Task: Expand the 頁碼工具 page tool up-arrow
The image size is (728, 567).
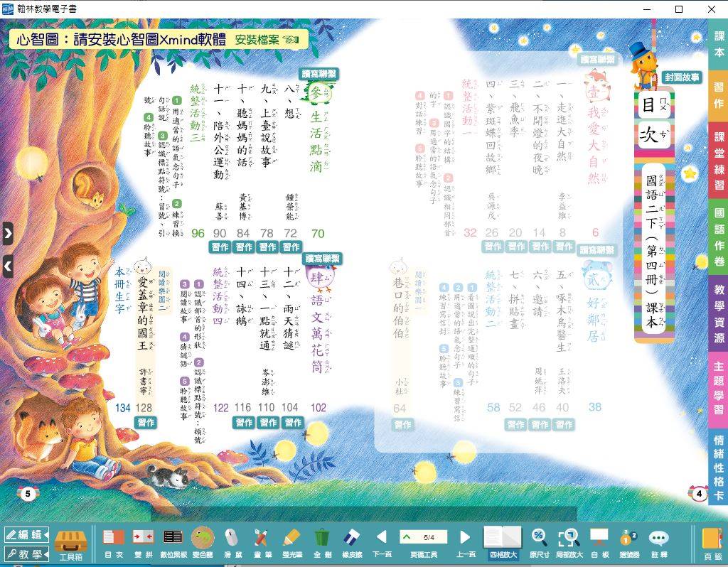Action: [x=407, y=537]
